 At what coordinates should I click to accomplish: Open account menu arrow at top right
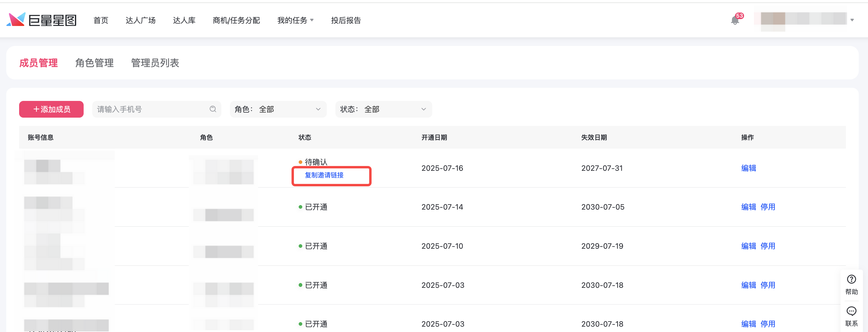(x=852, y=20)
